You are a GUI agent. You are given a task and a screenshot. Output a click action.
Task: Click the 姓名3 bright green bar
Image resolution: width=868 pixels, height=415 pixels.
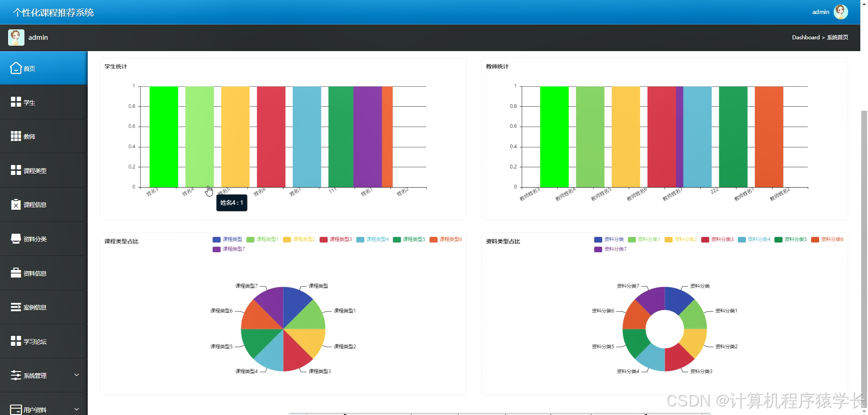click(x=164, y=137)
